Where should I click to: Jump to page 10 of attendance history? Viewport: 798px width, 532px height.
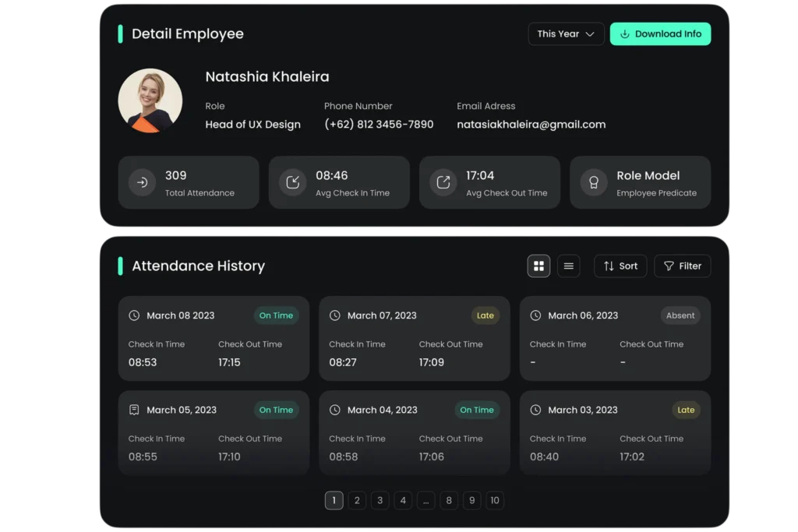(494, 500)
